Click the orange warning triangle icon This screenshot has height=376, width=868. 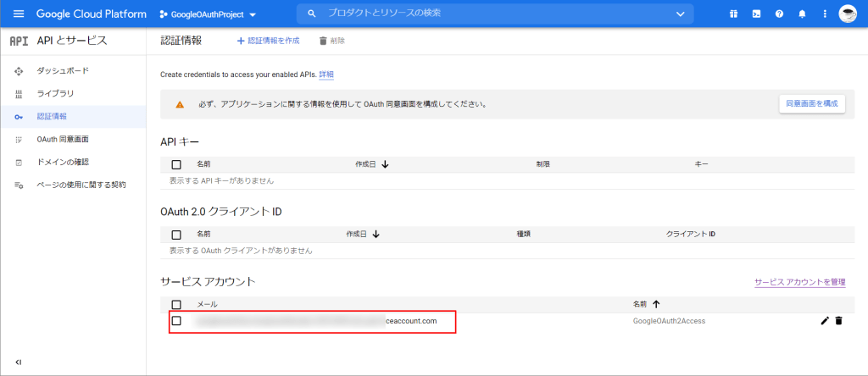(180, 104)
